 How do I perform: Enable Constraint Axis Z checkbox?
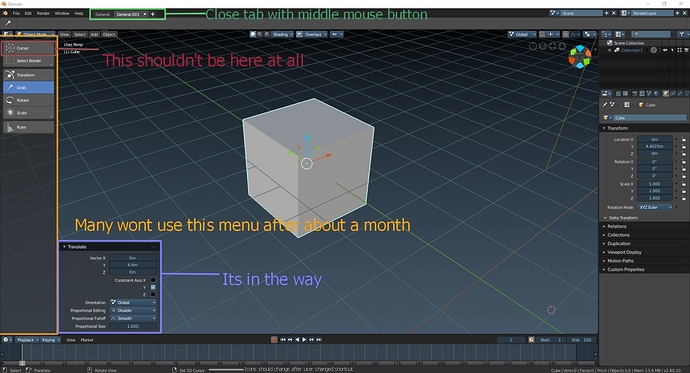[x=153, y=294]
